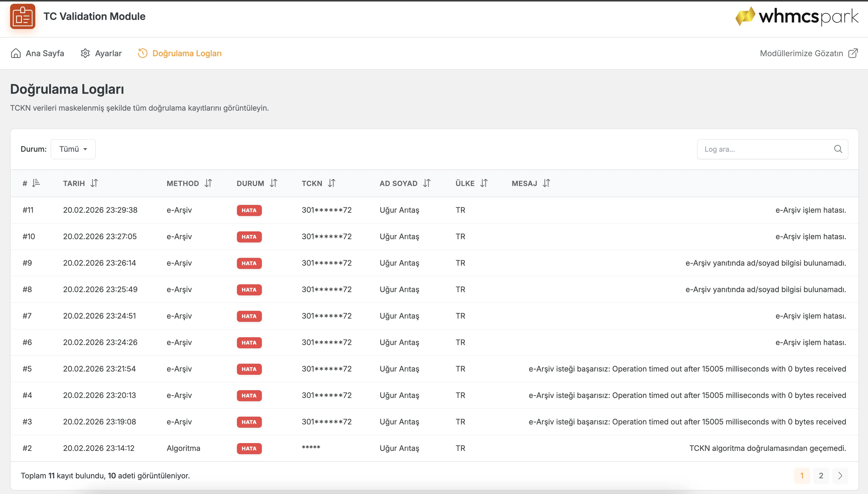
Task: Click the DURUM column header text
Action: (x=250, y=183)
